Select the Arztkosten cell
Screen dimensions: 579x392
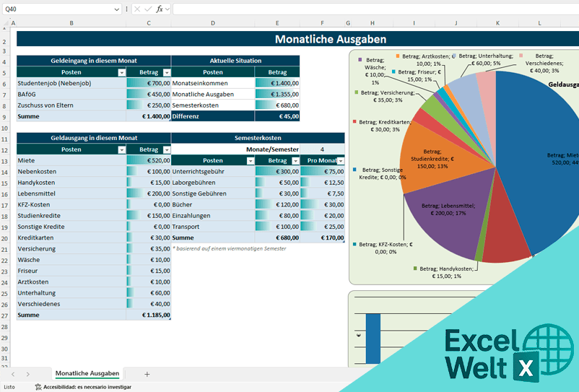(x=71, y=282)
